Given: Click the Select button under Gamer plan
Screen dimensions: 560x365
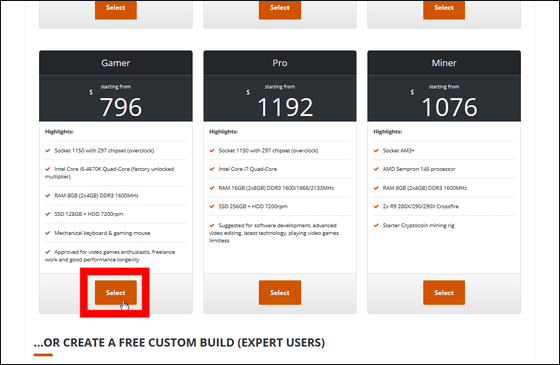Looking at the screenshot, I should 115,292.
